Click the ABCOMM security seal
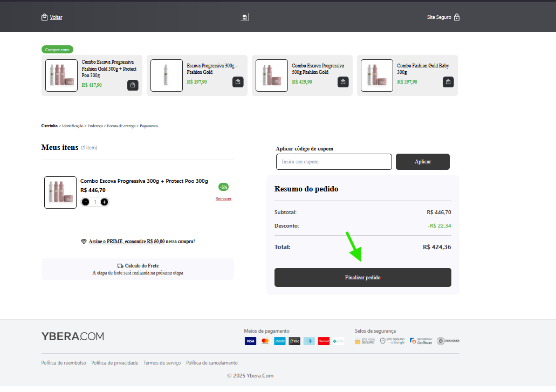This screenshot has width=556, height=392. 448,341
